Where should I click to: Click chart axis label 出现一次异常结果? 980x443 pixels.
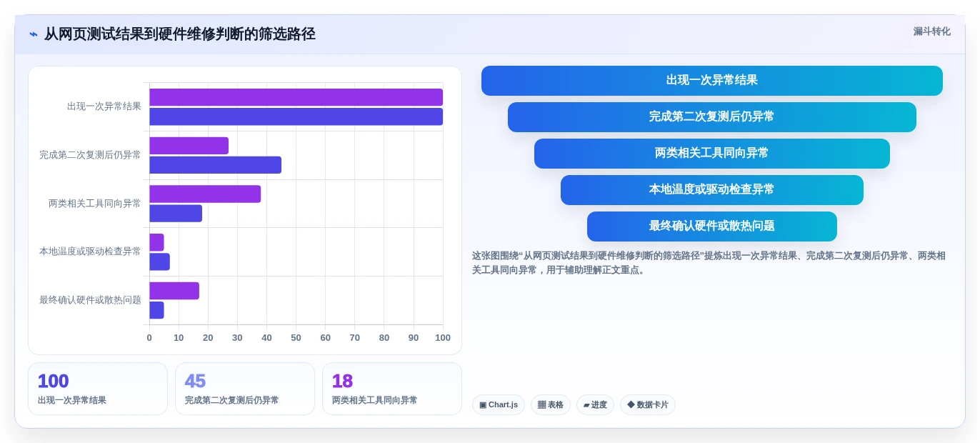[x=104, y=106]
